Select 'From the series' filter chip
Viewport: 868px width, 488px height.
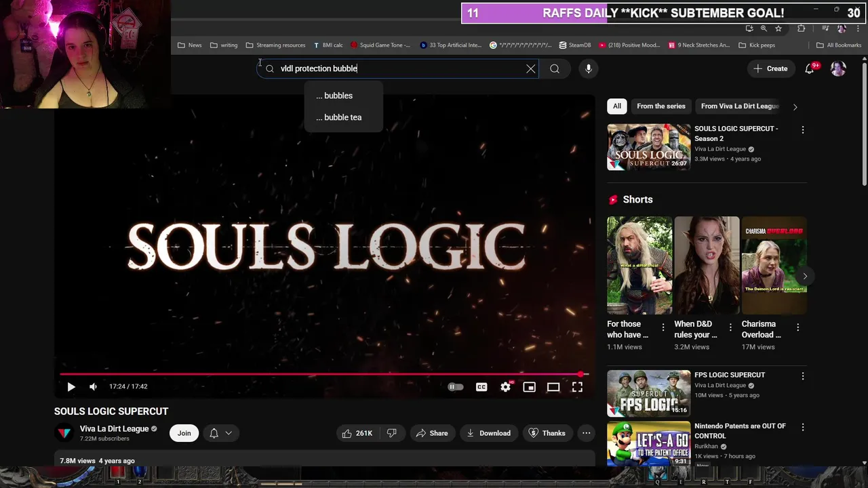pos(661,106)
